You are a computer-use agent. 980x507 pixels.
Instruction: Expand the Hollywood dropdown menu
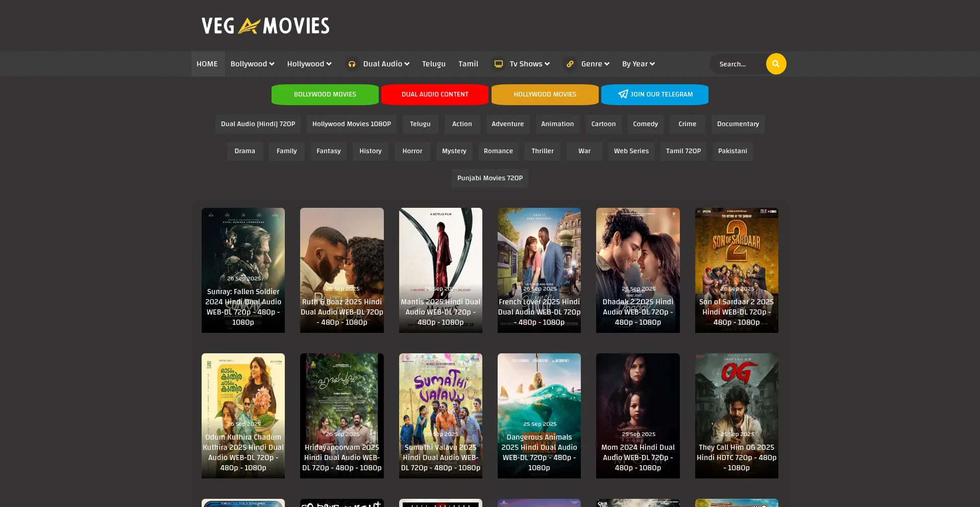pos(309,64)
